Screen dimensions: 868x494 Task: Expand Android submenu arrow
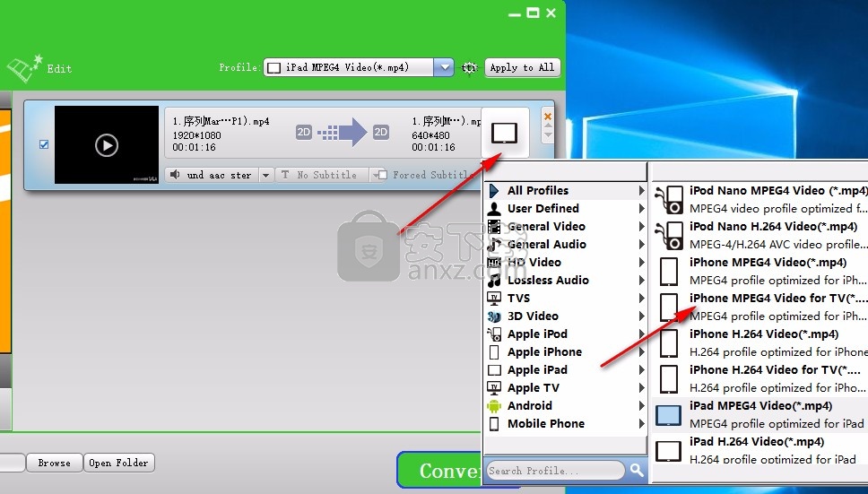641,406
